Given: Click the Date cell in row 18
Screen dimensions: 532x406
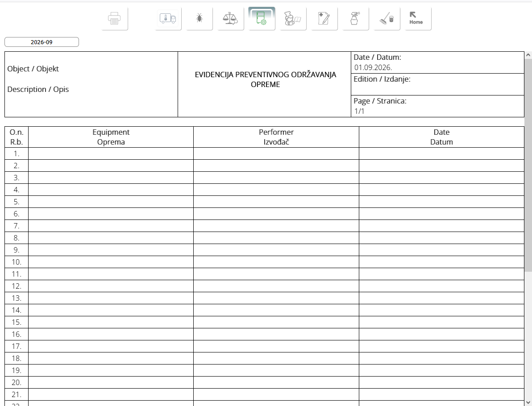Looking at the screenshot, I should [x=441, y=359].
